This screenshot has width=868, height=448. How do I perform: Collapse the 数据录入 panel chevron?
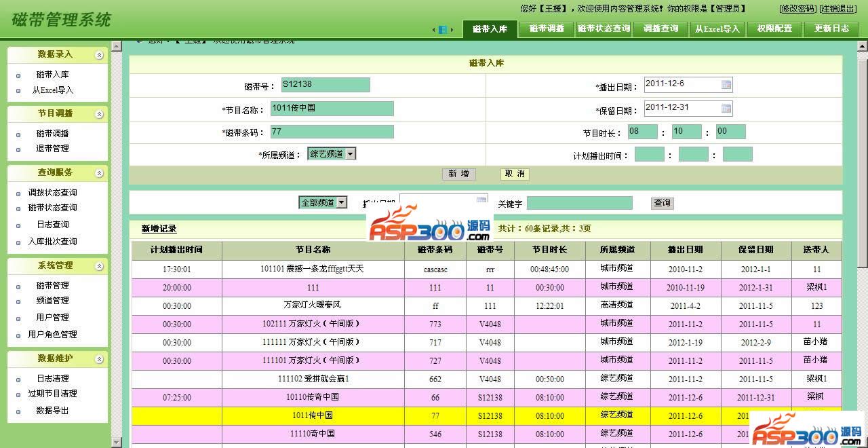point(100,55)
